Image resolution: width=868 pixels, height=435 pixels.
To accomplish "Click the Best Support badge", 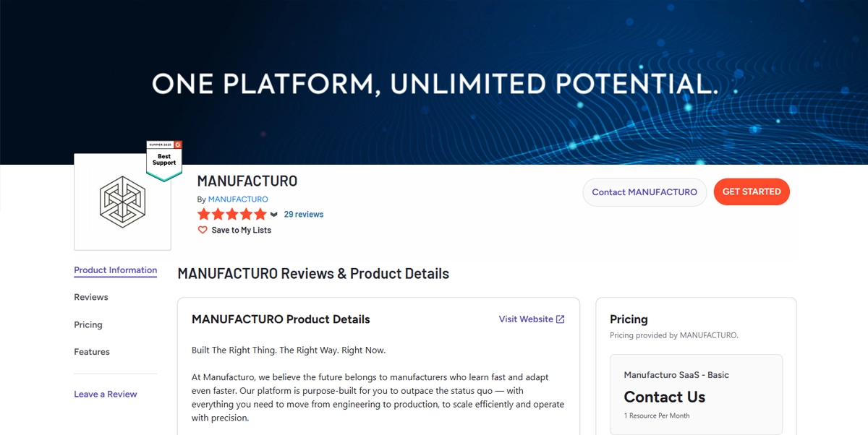I will pos(164,159).
